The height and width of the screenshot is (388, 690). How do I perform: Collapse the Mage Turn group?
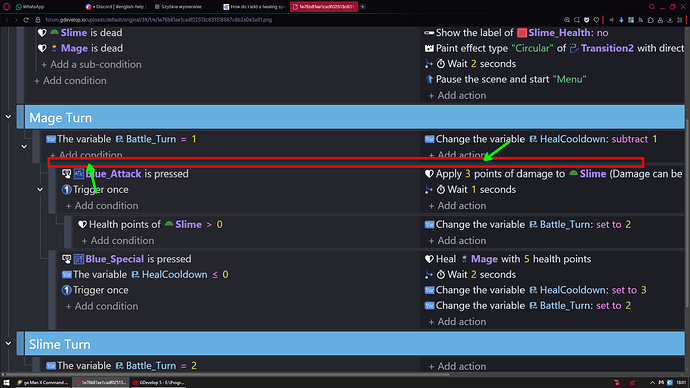(8, 117)
